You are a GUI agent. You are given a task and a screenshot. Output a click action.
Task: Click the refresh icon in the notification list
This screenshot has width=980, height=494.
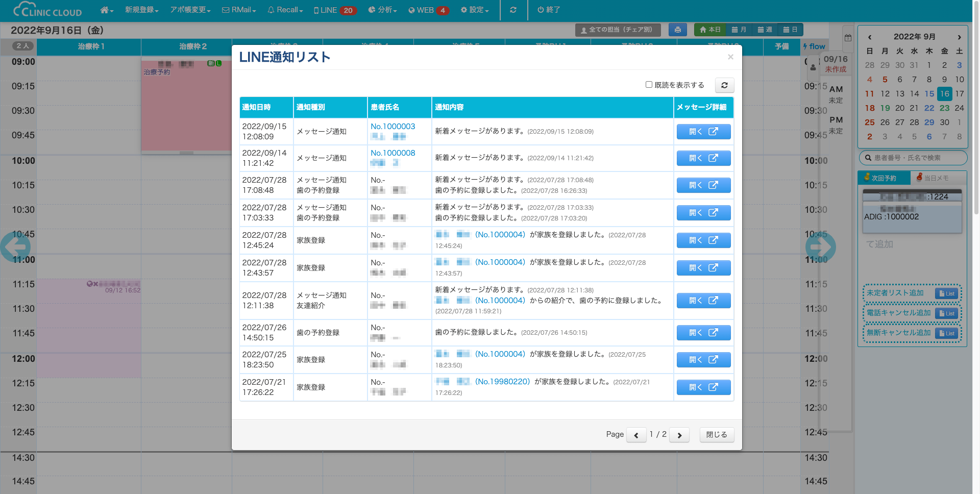[724, 85]
